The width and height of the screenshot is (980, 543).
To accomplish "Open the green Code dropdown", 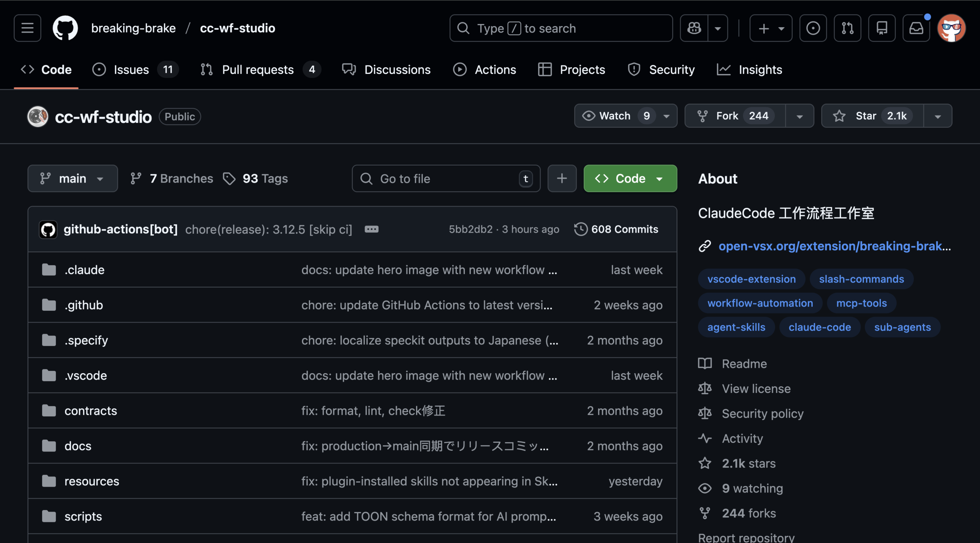I will point(630,178).
